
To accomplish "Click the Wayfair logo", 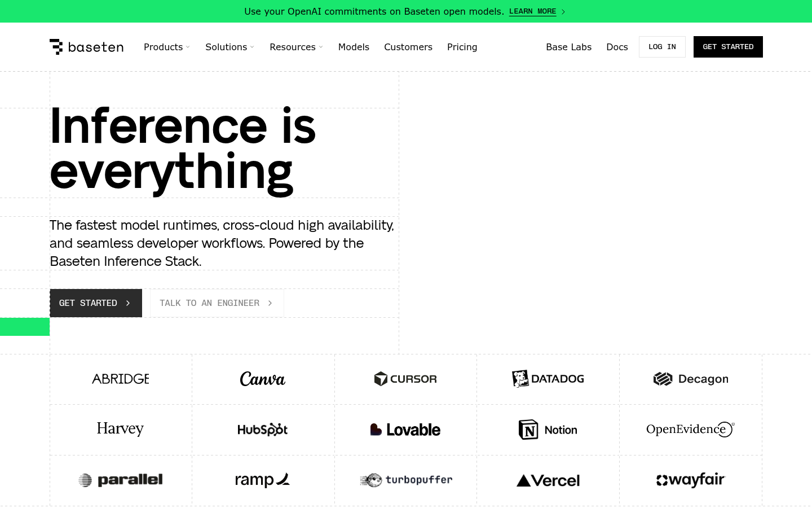I will pos(691,480).
